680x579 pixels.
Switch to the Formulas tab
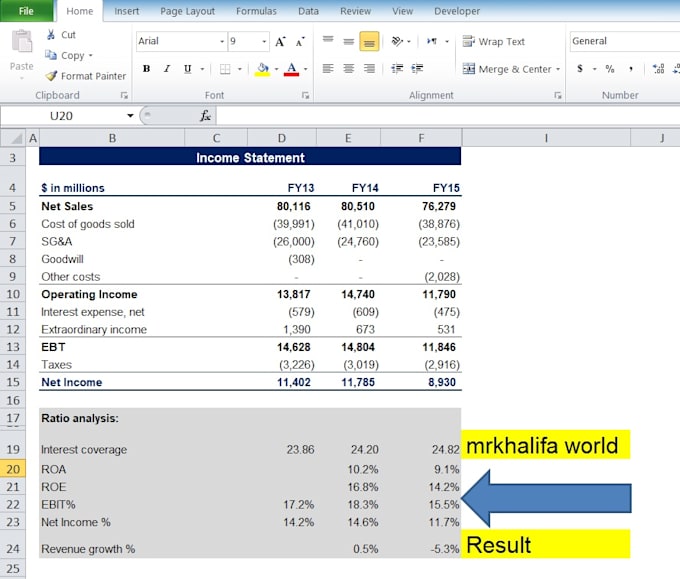tap(256, 11)
